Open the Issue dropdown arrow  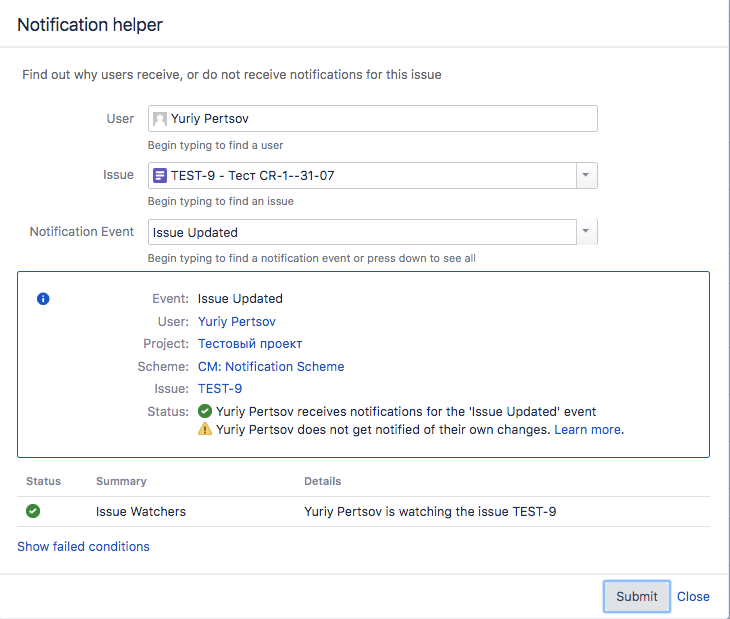[x=586, y=175]
